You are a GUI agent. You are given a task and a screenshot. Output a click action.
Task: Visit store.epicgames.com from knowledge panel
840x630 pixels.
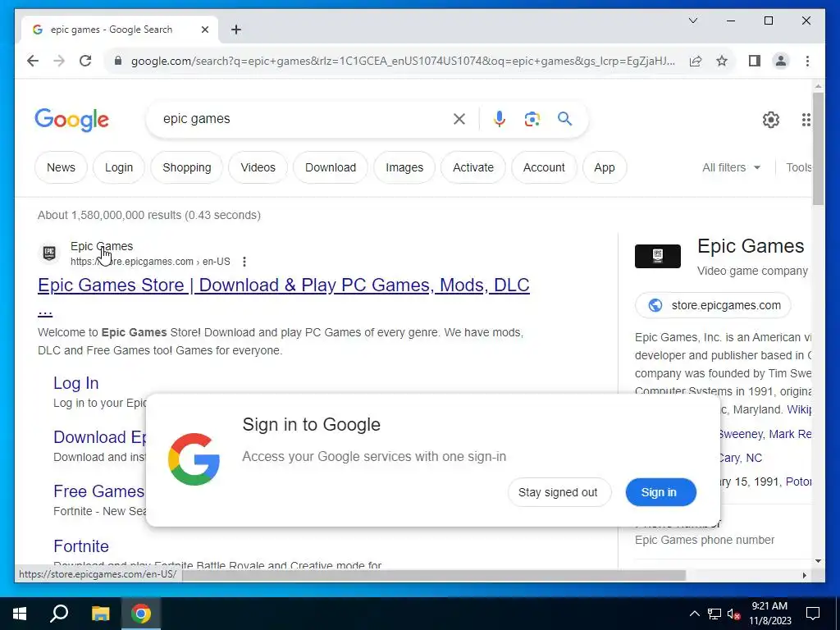pos(713,305)
